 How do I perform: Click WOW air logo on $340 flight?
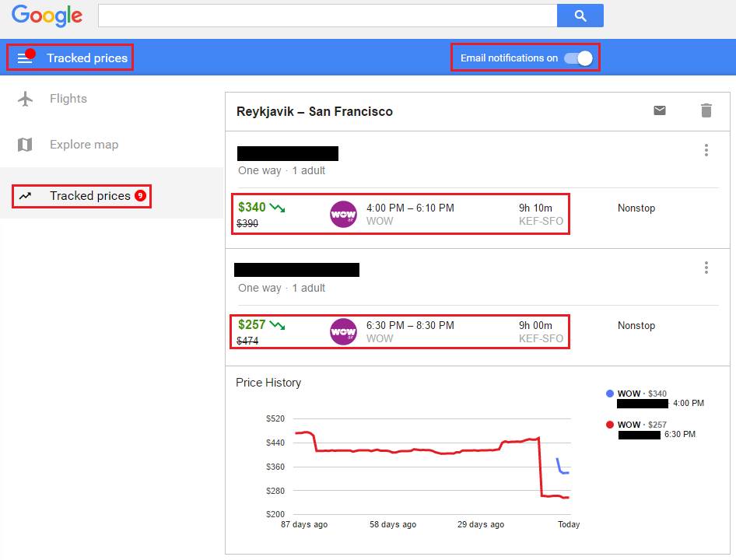pos(343,214)
